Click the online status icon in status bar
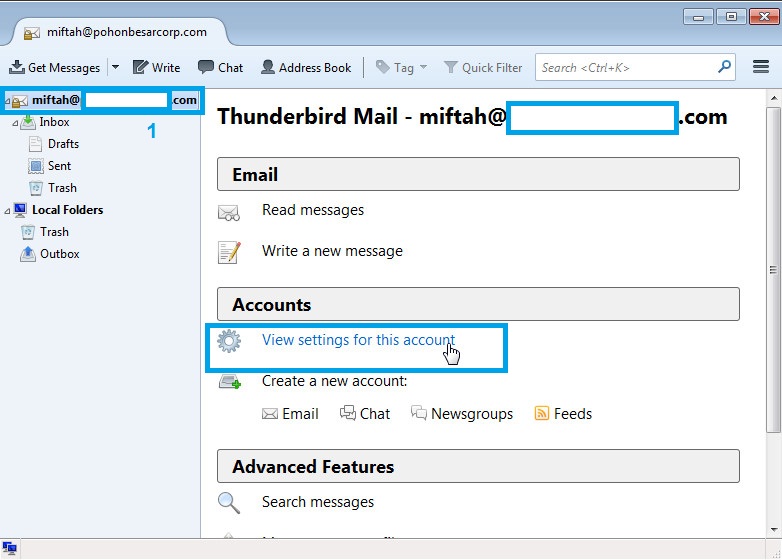 (9, 549)
